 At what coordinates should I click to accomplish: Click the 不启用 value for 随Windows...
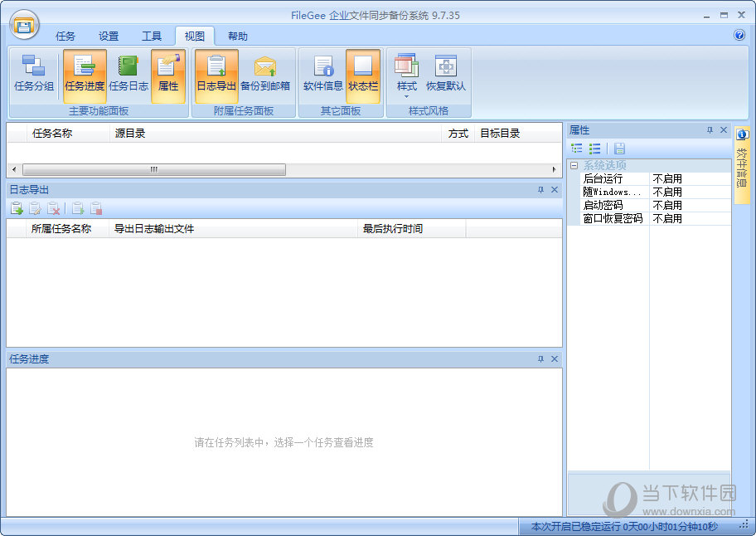click(667, 192)
